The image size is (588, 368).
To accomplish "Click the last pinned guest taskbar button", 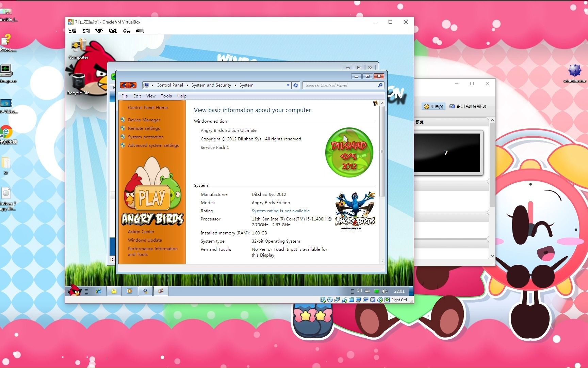I will point(161,291).
